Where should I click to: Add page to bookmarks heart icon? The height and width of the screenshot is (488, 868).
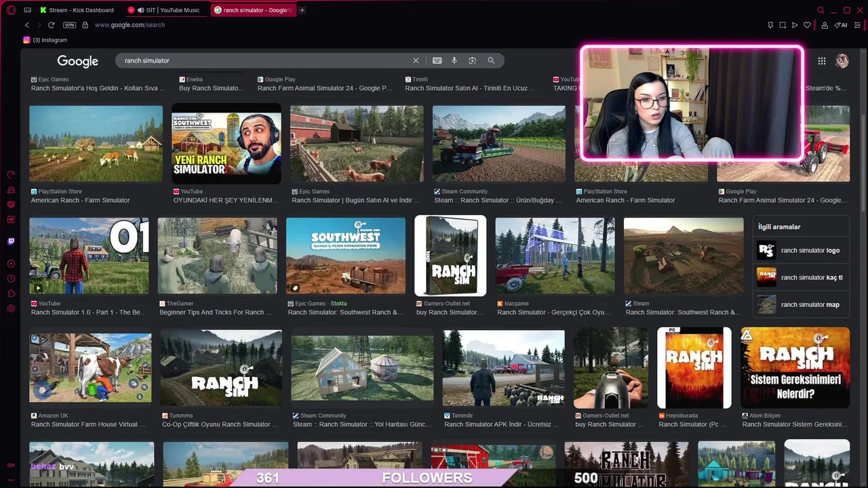[807, 25]
